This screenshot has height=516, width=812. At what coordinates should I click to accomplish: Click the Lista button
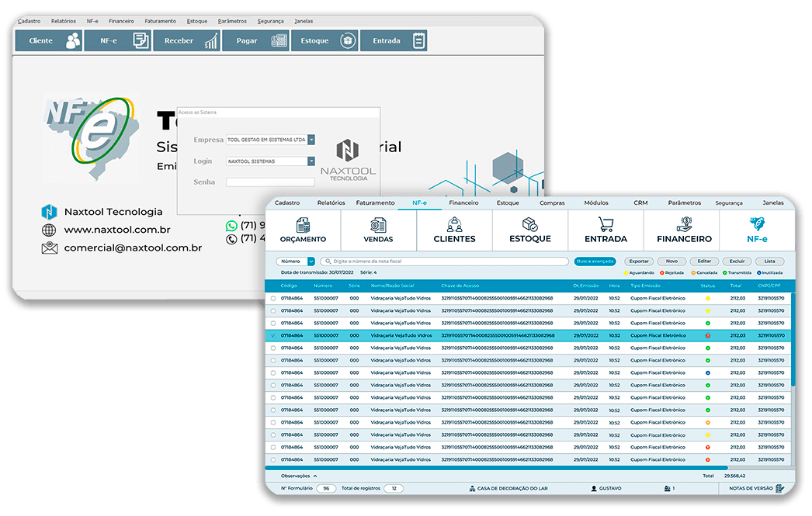770,261
